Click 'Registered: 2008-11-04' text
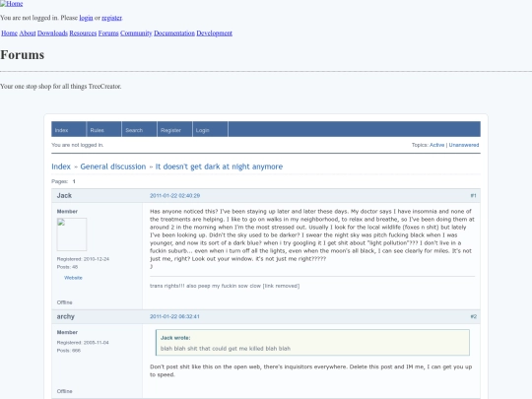The image size is (532, 399). tap(83, 342)
